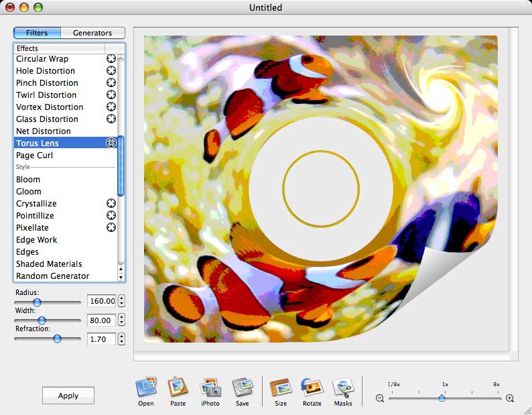The width and height of the screenshot is (532, 415).
Task: Increase the Radius value with stepper
Action: click(x=121, y=298)
